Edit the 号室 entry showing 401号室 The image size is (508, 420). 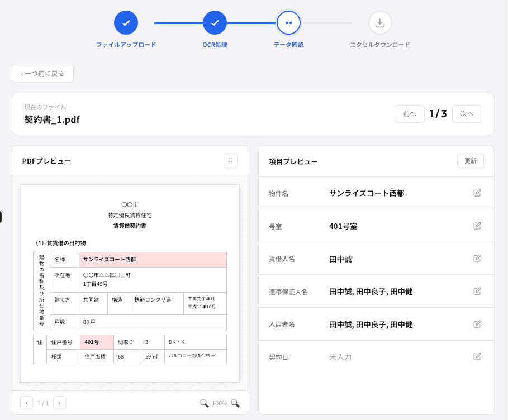pyautogui.click(x=477, y=226)
